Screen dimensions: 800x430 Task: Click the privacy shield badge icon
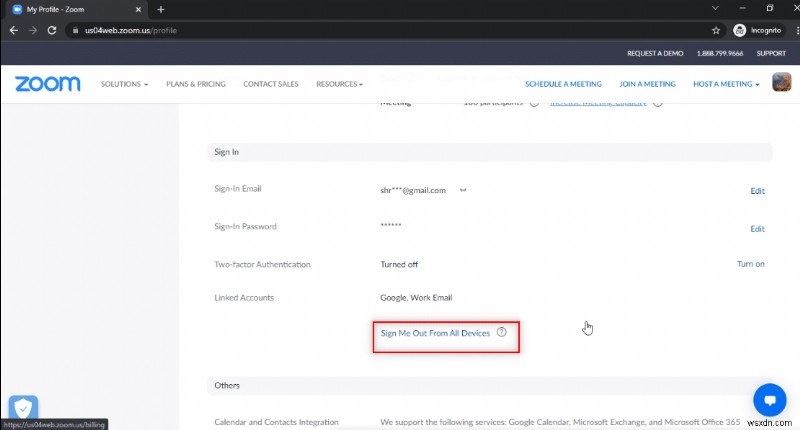23,409
